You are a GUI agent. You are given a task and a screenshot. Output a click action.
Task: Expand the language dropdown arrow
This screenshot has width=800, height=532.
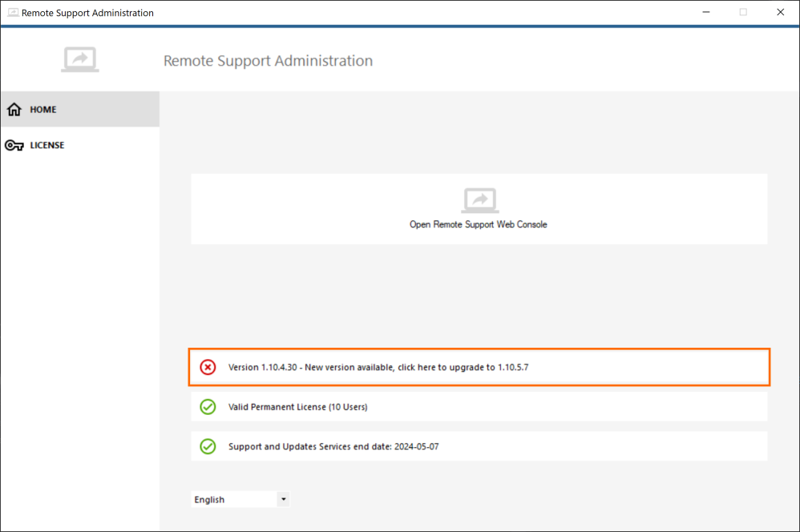pyautogui.click(x=283, y=499)
